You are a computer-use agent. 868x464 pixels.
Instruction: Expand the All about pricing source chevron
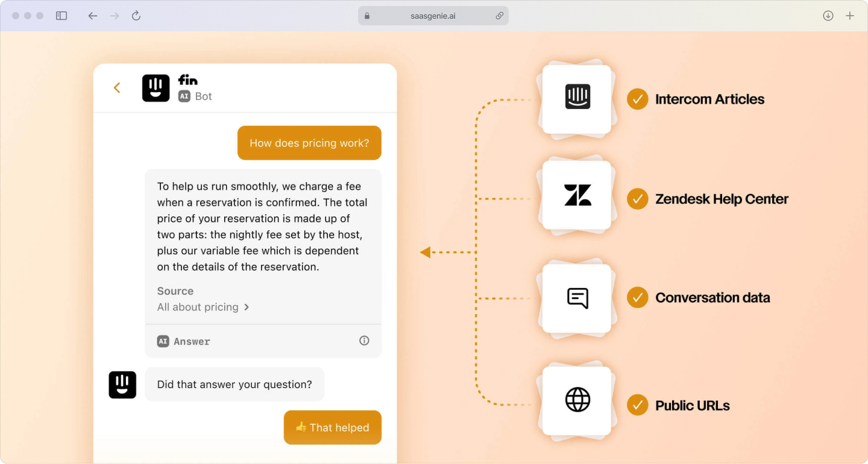click(x=247, y=307)
